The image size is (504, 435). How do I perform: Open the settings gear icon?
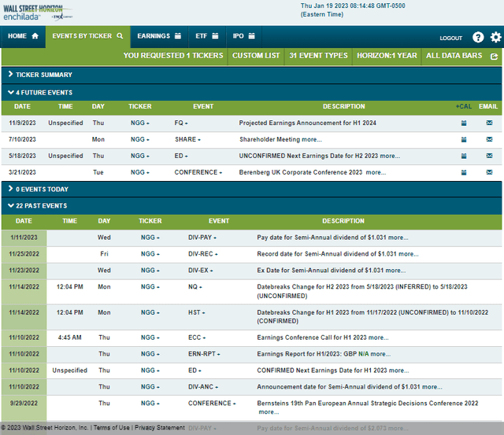[x=495, y=37]
